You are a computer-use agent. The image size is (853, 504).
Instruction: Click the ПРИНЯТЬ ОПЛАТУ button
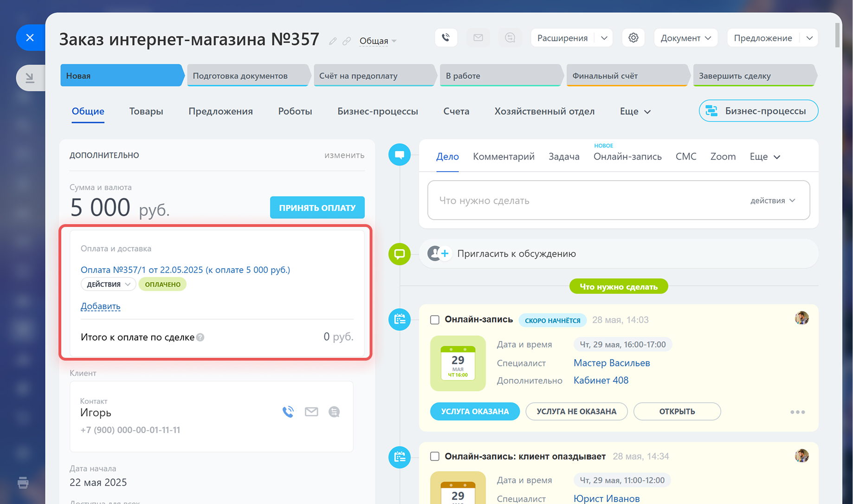(317, 207)
